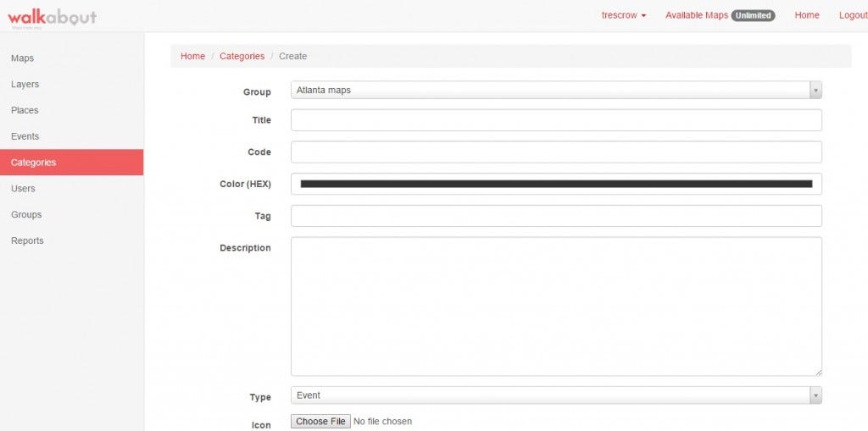868x431 pixels.
Task: Open the trescrow user dropdown
Action: pyautogui.click(x=624, y=15)
